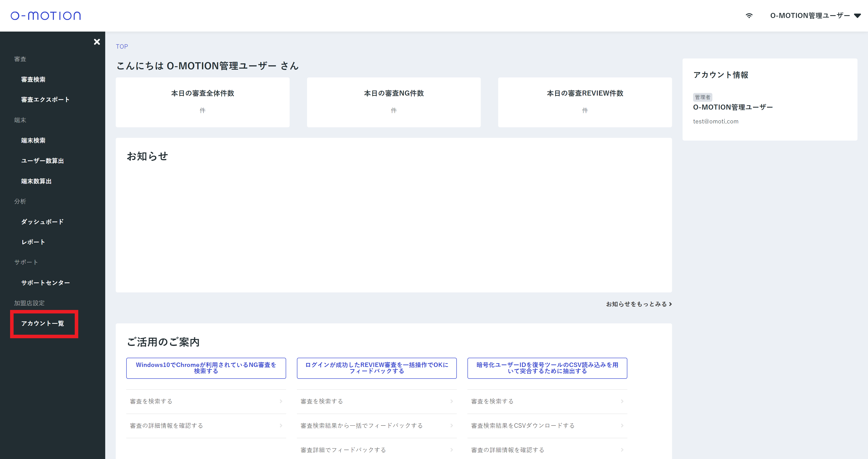Open the ダッシュボード page
This screenshot has width=868, height=459.
click(x=43, y=222)
